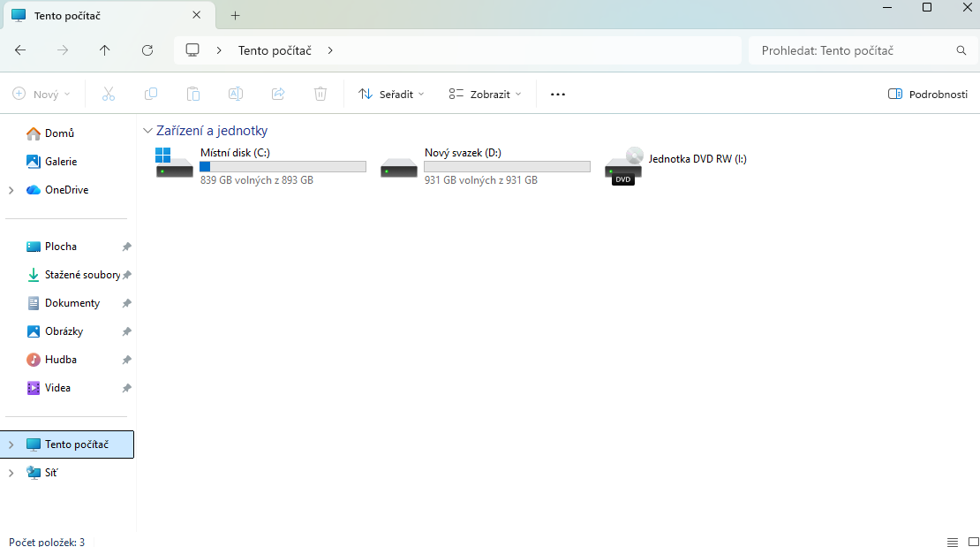Toggle the Podrobnosti details pane

[x=928, y=94]
